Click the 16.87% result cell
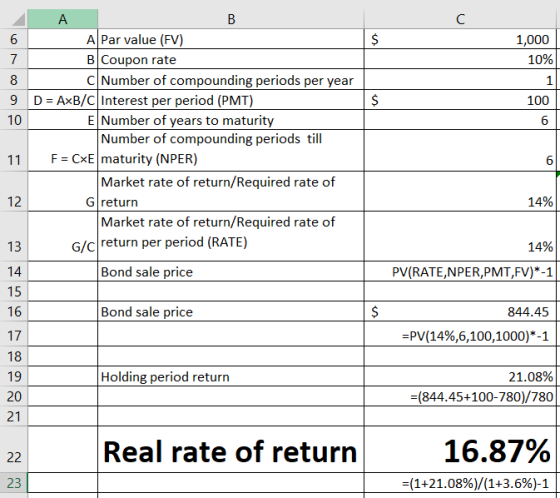The image size is (560, 498). click(x=460, y=449)
